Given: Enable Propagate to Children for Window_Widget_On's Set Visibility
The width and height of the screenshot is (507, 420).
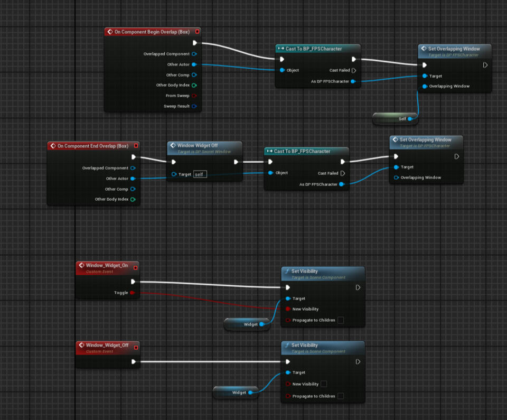Looking at the screenshot, I should 341,320.
